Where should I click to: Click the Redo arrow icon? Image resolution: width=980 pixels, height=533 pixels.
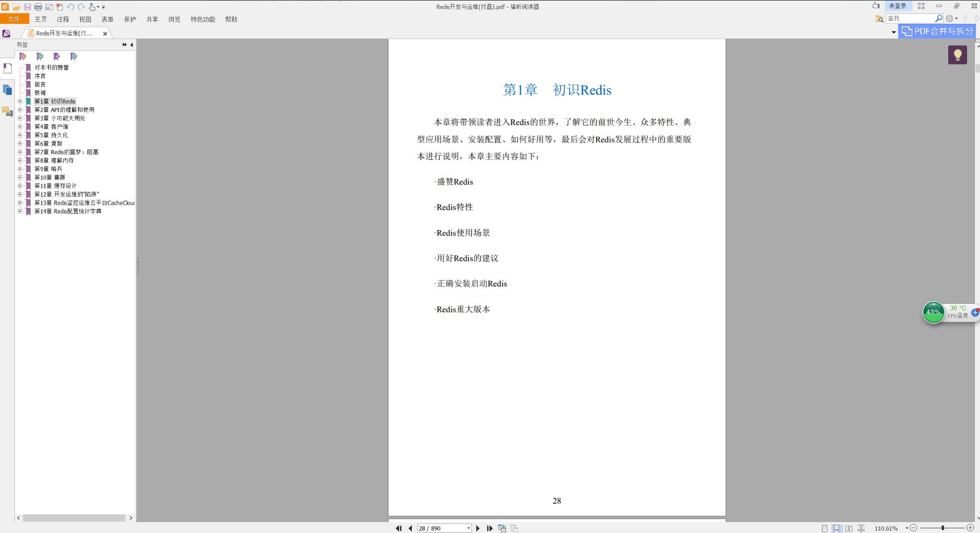81,7
